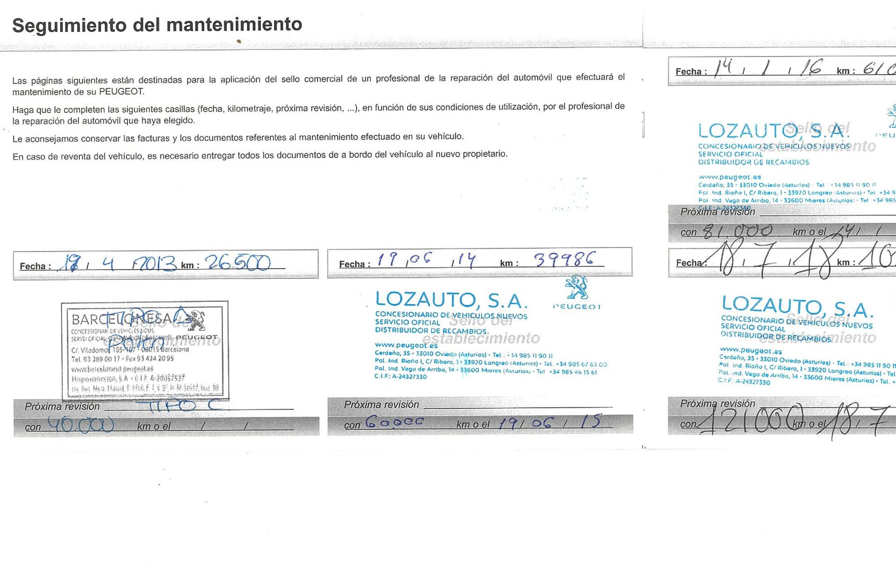Click "LOZAUTO, S.A." in the 19/06/14 entry
The image size is (896, 588).
coord(451,300)
